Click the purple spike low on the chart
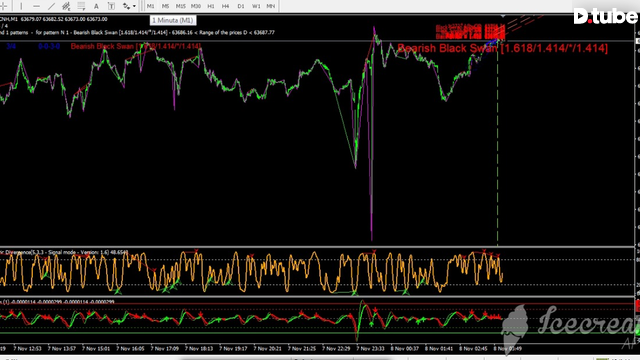The image size is (640, 360). click(371, 239)
